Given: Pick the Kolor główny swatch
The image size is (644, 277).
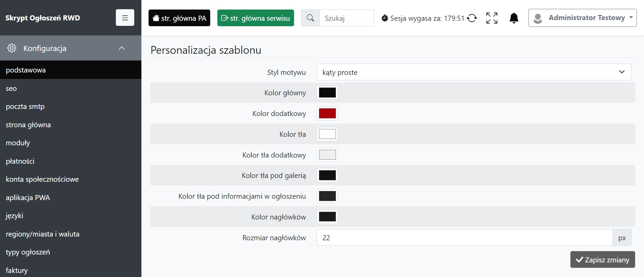Looking at the screenshot, I should tap(327, 93).
